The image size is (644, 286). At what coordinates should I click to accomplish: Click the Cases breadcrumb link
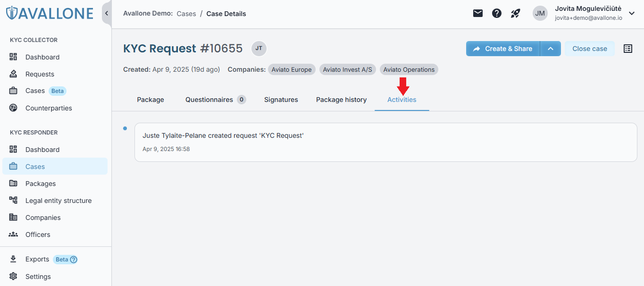[186, 14]
